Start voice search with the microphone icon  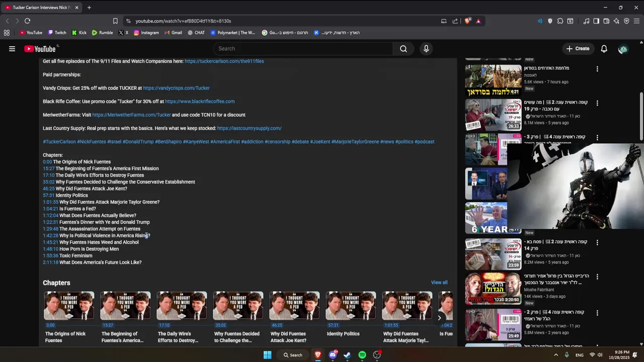click(x=426, y=49)
